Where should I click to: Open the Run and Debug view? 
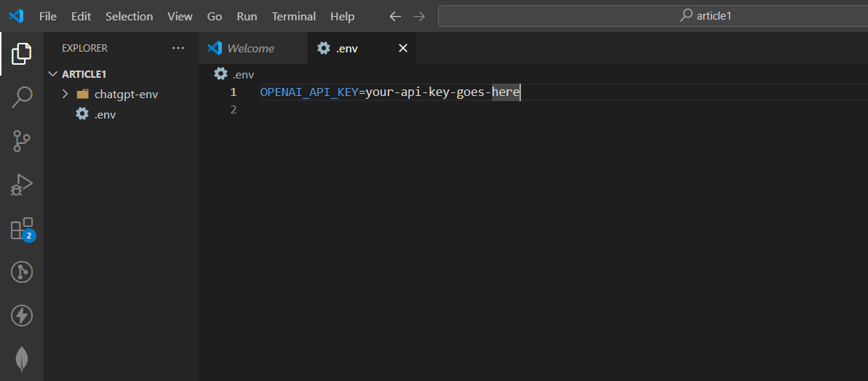[22, 185]
